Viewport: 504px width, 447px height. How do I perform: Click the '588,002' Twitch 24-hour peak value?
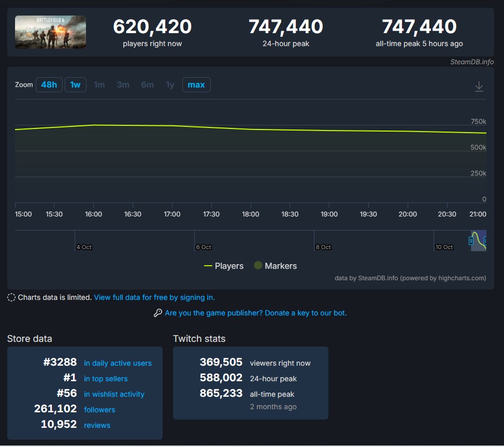[221, 378]
